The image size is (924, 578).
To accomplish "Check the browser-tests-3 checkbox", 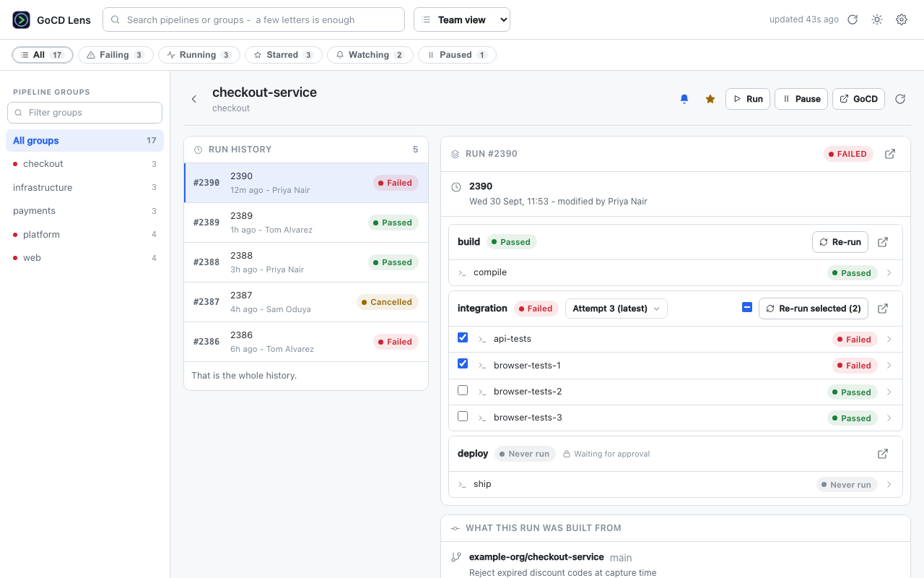I will (x=463, y=416).
